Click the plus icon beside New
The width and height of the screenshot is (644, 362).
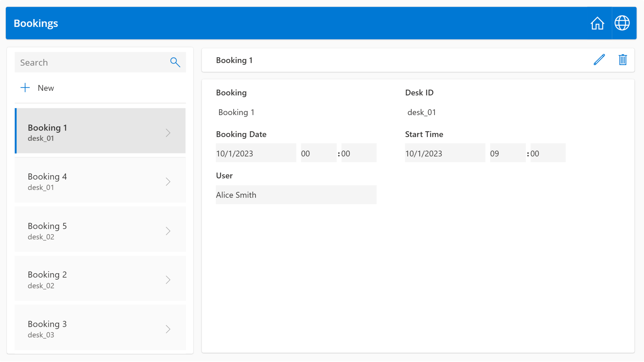pyautogui.click(x=25, y=88)
